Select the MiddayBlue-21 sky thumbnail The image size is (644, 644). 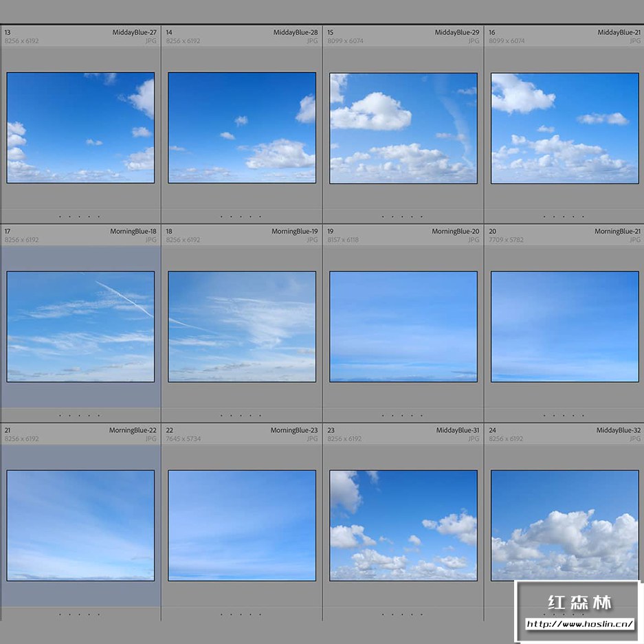[x=565, y=128]
